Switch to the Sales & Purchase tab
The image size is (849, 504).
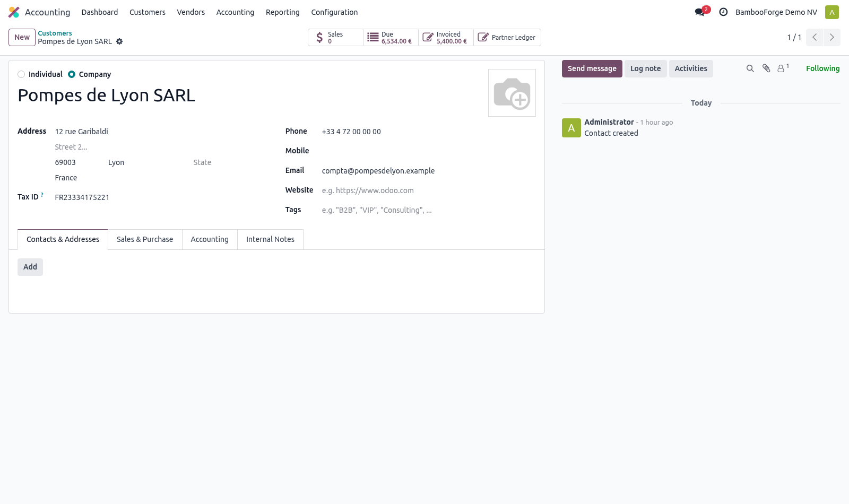(x=145, y=239)
